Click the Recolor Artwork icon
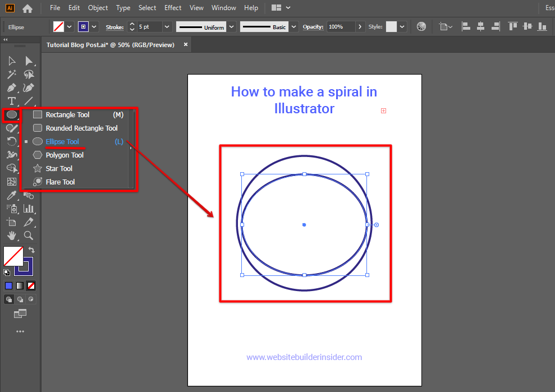The width and height of the screenshot is (555, 392). (421, 26)
